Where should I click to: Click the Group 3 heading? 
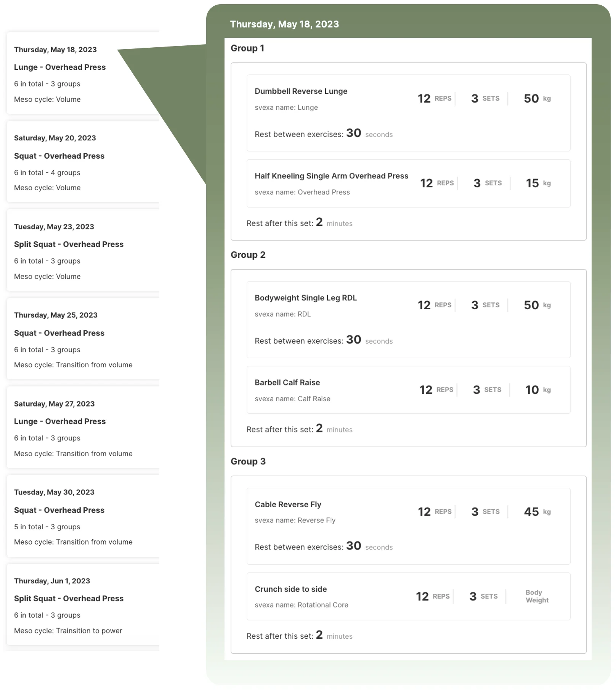point(248,461)
